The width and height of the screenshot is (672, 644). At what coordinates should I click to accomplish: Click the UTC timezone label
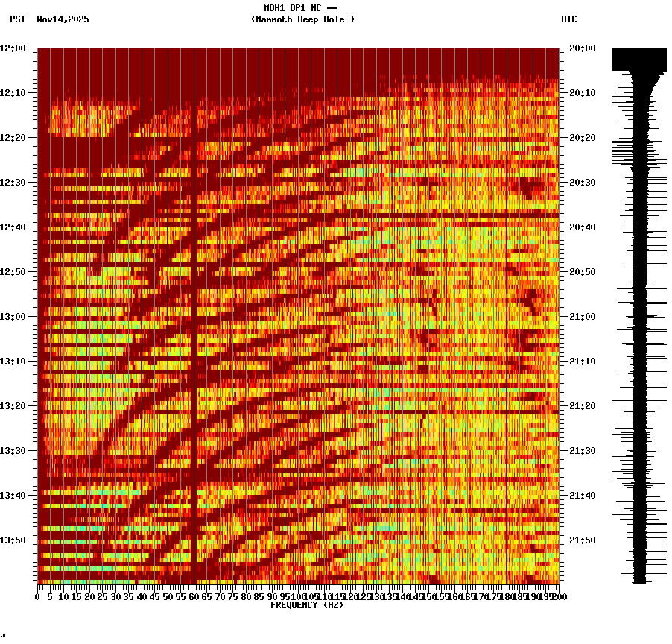click(x=568, y=20)
